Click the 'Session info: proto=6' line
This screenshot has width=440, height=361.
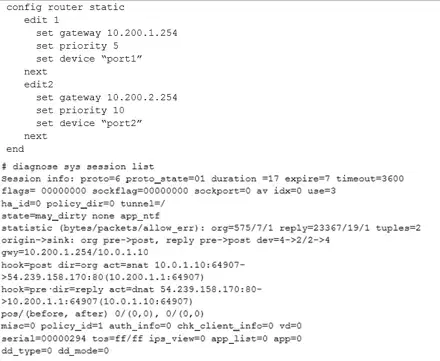tap(202, 179)
